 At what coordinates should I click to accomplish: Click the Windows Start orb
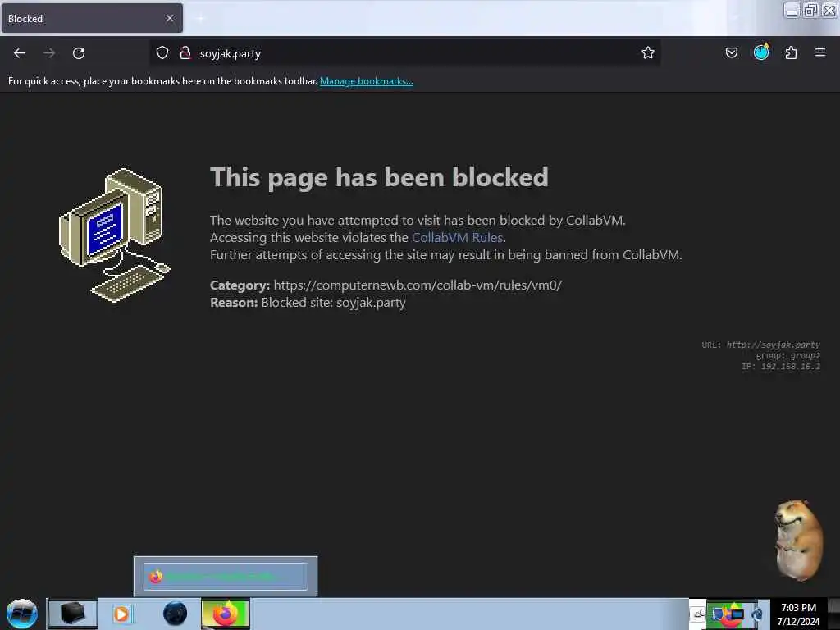click(22, 614)
